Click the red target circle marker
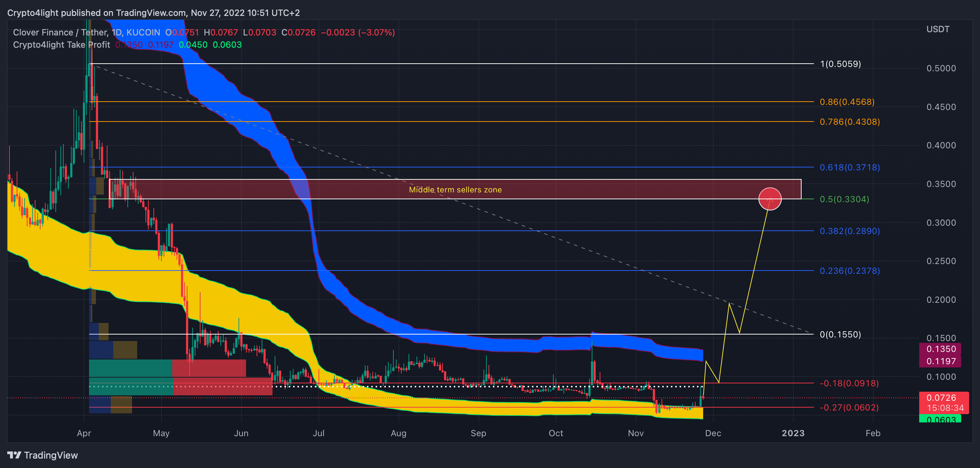Screen dimensions: 980x468 (770, 199)
